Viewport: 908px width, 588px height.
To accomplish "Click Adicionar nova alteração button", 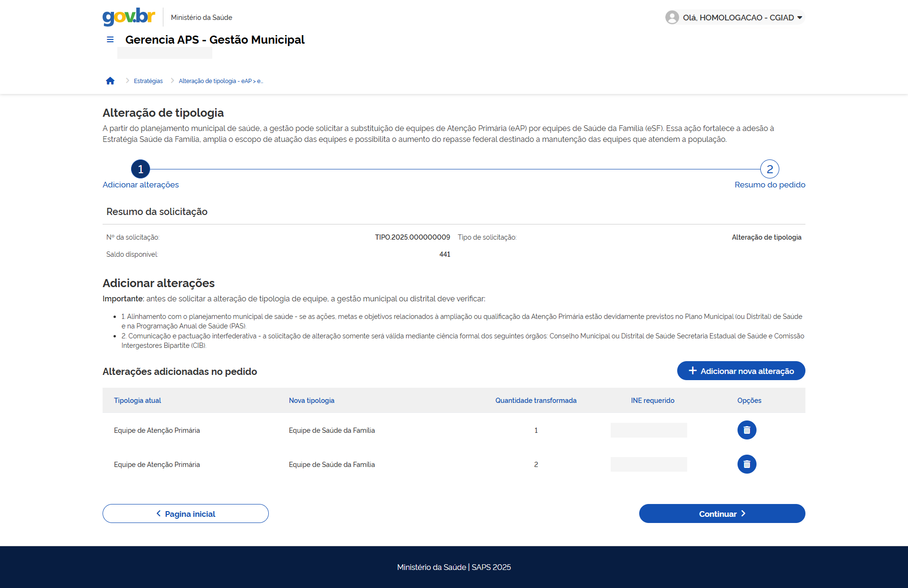I will [741, 371].
